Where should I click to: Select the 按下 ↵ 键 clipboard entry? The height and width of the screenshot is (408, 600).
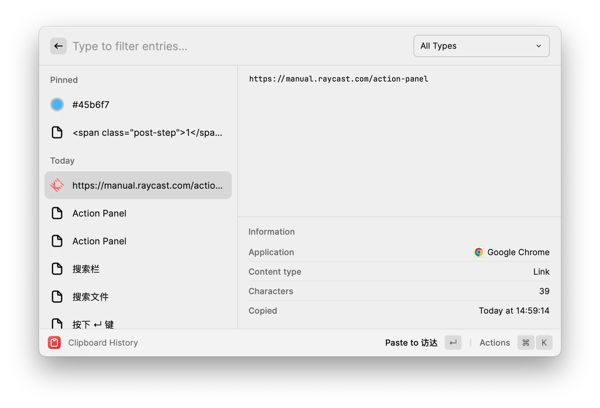coord(138,324)
